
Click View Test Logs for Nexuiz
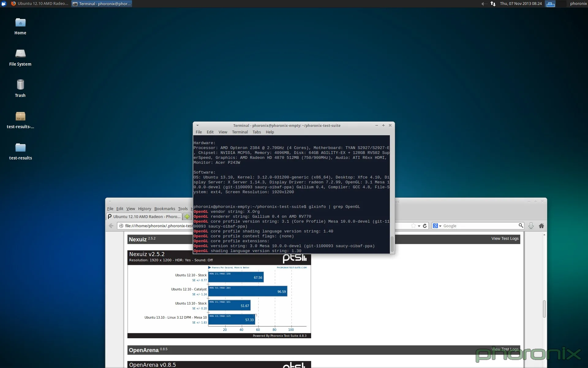click(505, 239)
